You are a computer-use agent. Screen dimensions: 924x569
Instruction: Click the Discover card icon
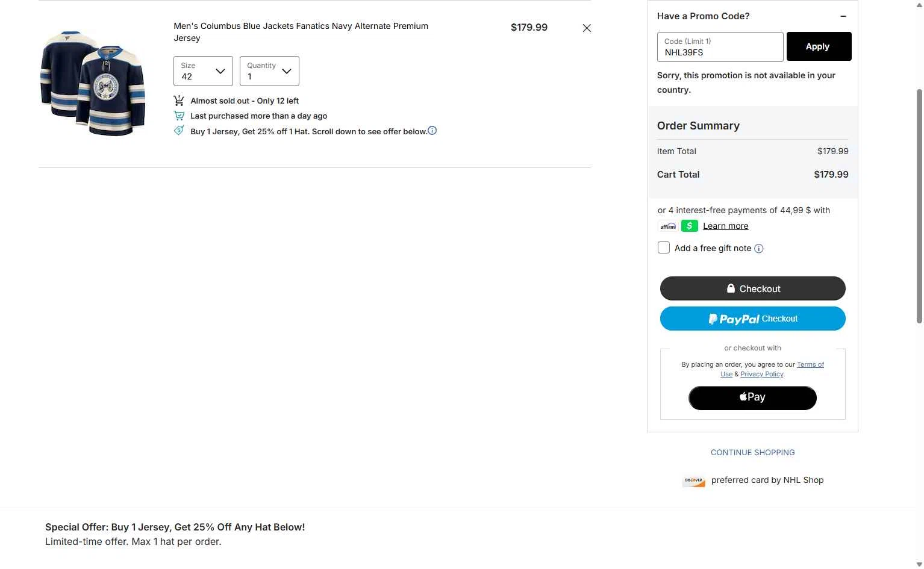point(694,480)
